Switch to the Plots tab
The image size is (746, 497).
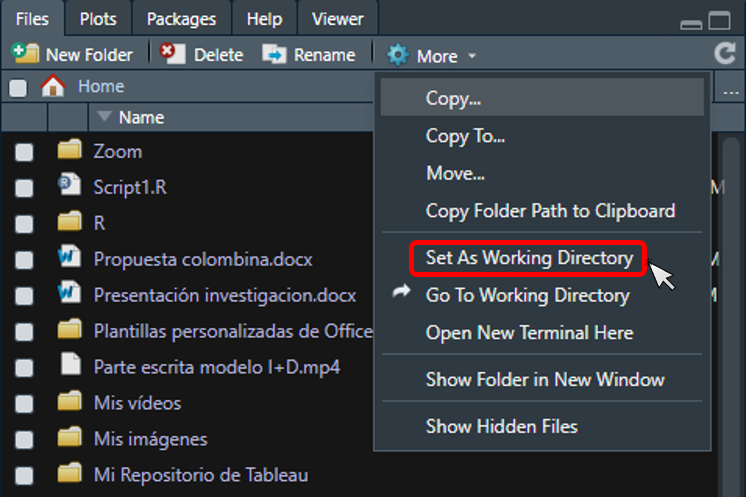click(98, 18)
